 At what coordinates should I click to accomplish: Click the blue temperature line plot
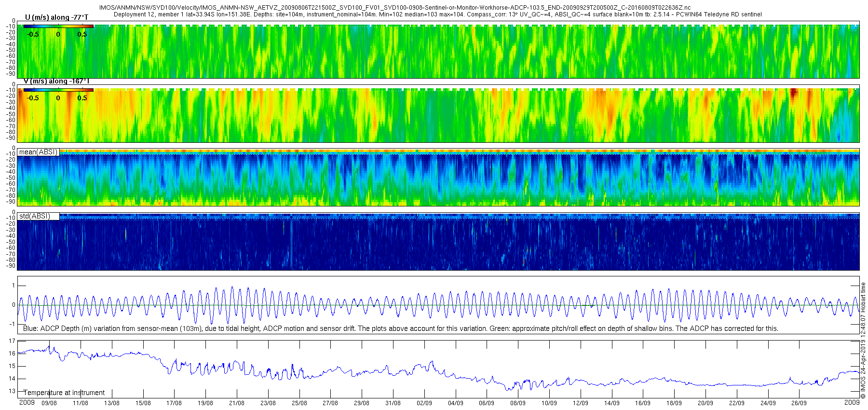click(x=438, y=369)
